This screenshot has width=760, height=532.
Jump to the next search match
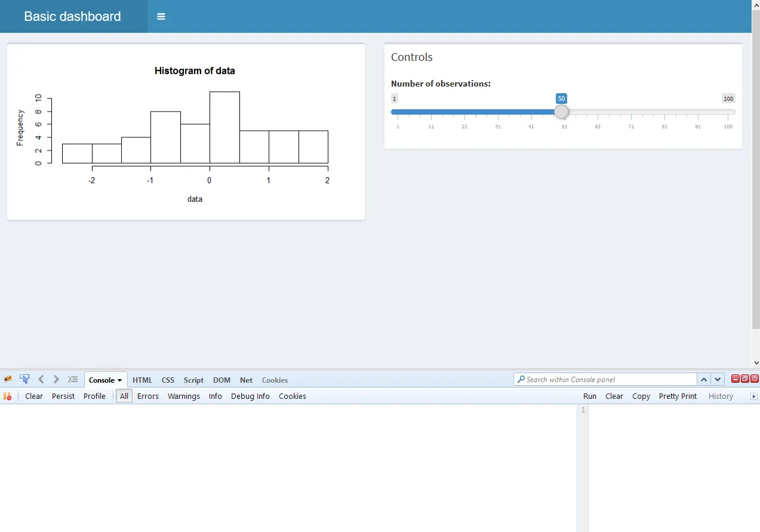[718, 379]
